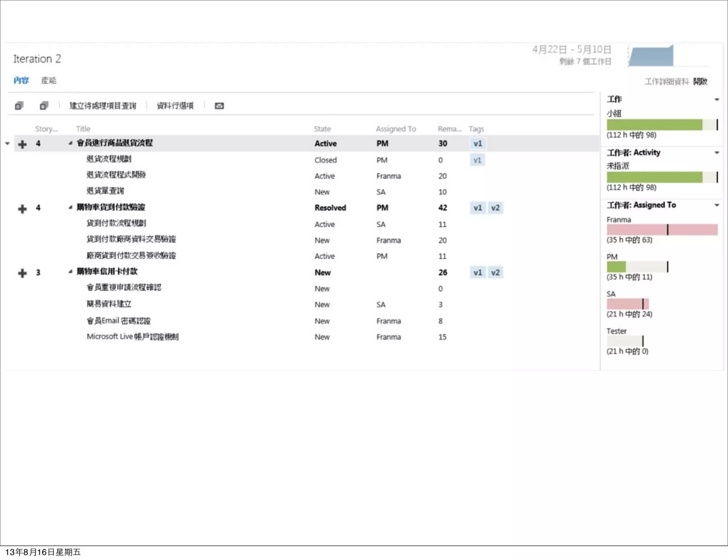Viewport: 728px width, 560px height.
Task: Click plus icon beside 購物車貨到付款驗證
Action: [x=22, y=209]
